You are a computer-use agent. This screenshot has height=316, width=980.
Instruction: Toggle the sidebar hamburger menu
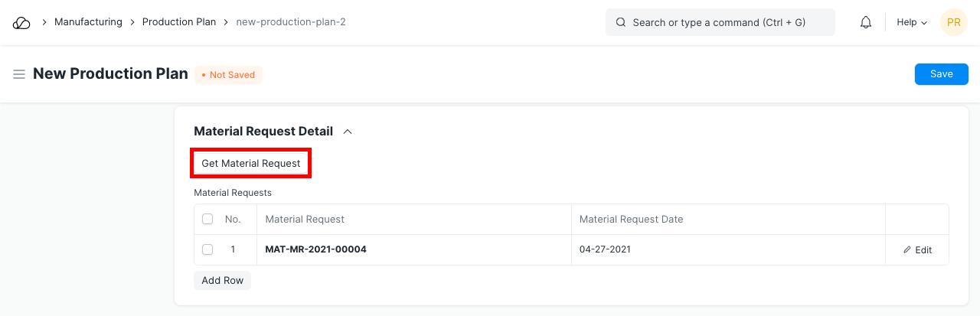tap(19, 74)
